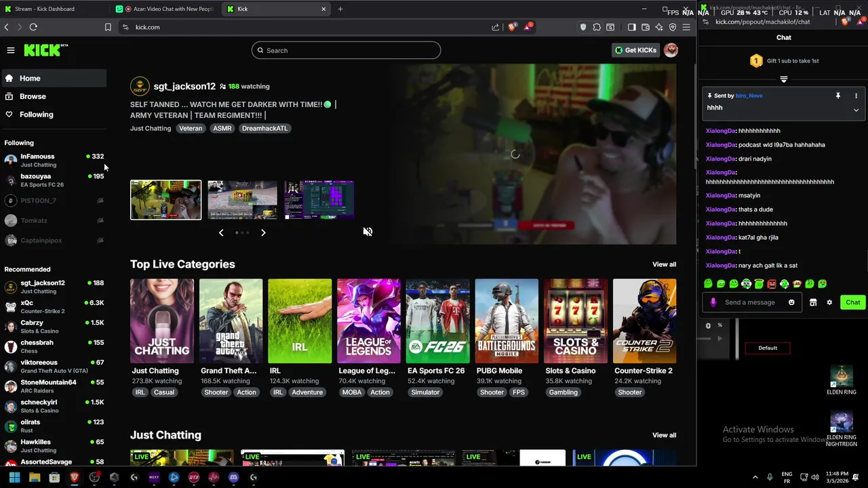868x488 pixels.
Task: Click the DreamhackATL tag
Action: (x=265, y=128)
